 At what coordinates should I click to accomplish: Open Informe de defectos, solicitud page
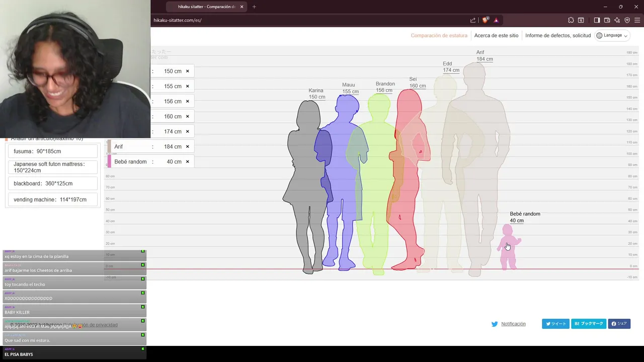558,36
